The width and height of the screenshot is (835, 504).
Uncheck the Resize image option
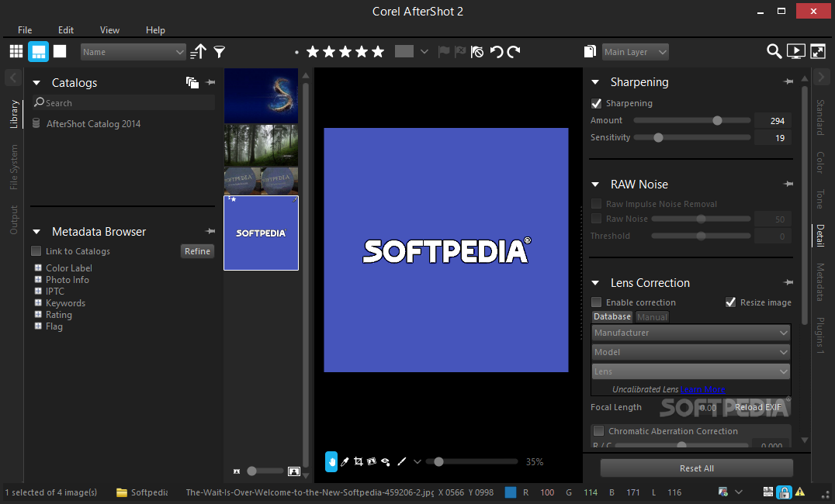[x=731, y=302]
